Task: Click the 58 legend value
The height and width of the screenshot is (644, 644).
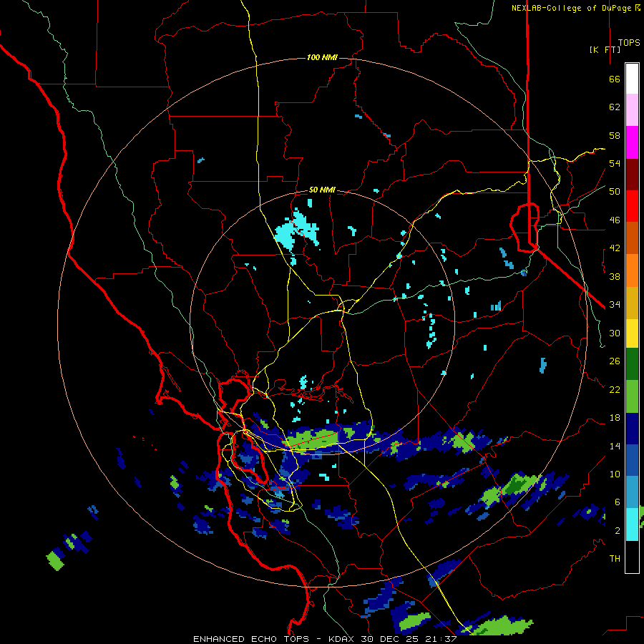Action: pos(615,135)
